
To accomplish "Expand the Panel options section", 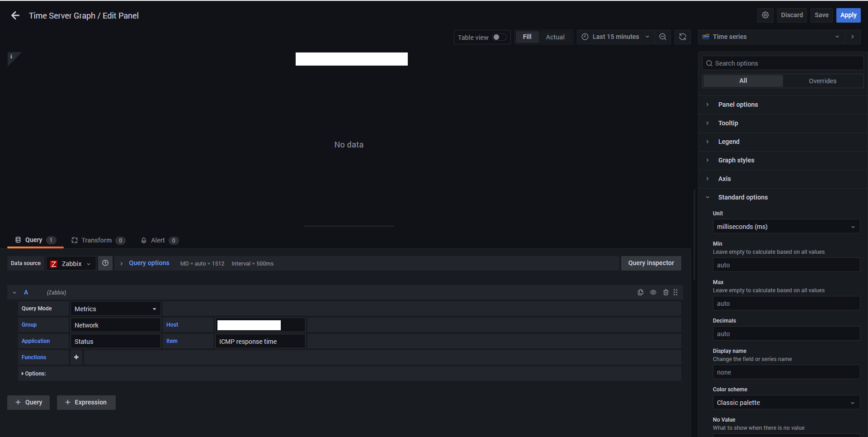I will tap(738, 104).
